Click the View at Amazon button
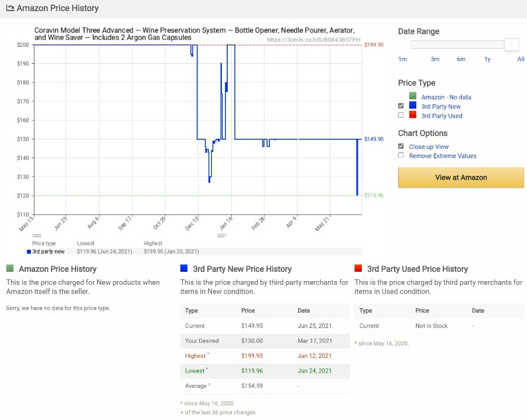The height and width of the screenshot is (420, 527). click(461, 177)
